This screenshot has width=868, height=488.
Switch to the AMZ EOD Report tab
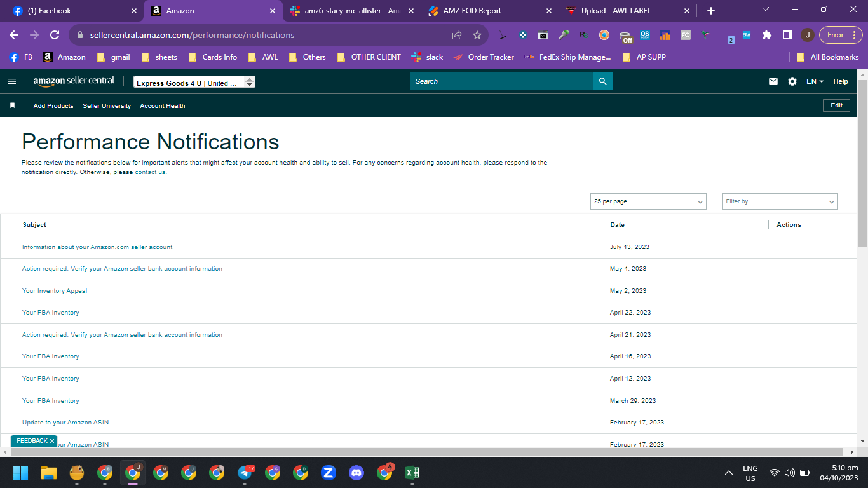click(489, 11)
